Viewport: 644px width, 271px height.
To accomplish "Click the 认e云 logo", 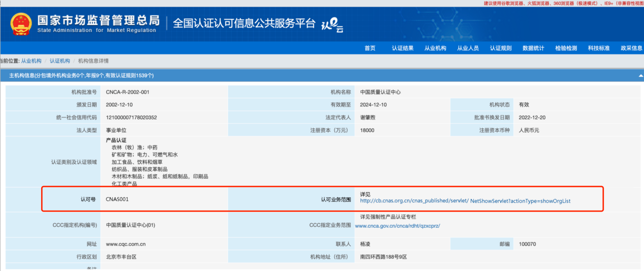I will (x=332, y=25).
